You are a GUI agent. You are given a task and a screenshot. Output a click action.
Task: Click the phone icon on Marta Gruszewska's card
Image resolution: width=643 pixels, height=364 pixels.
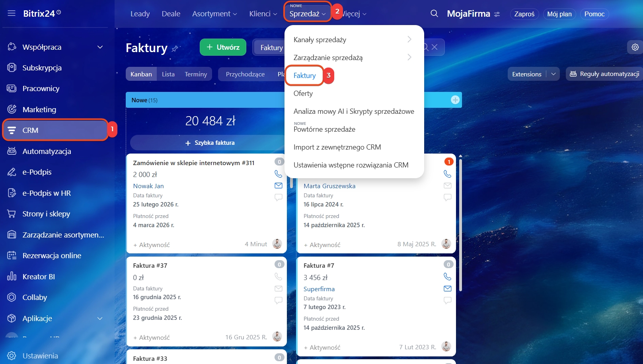(x=448, y=174)
